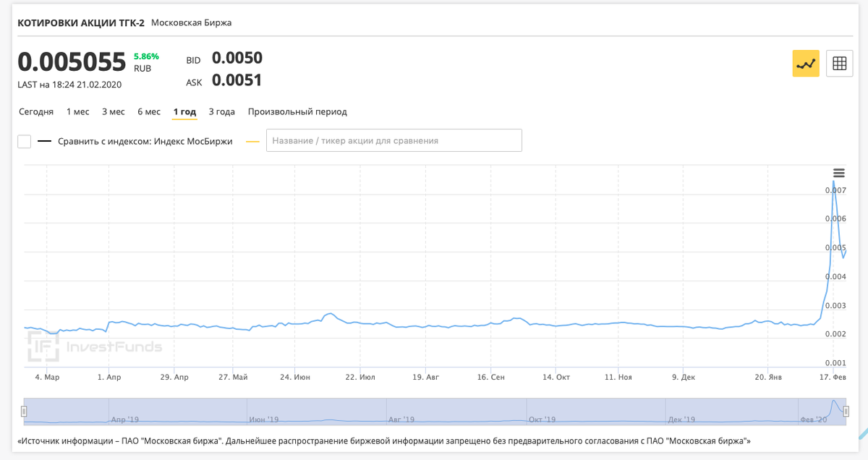Click the Котировки акции ТГК-2 heading
Screen dimensions: 868x460
[81, 22]
